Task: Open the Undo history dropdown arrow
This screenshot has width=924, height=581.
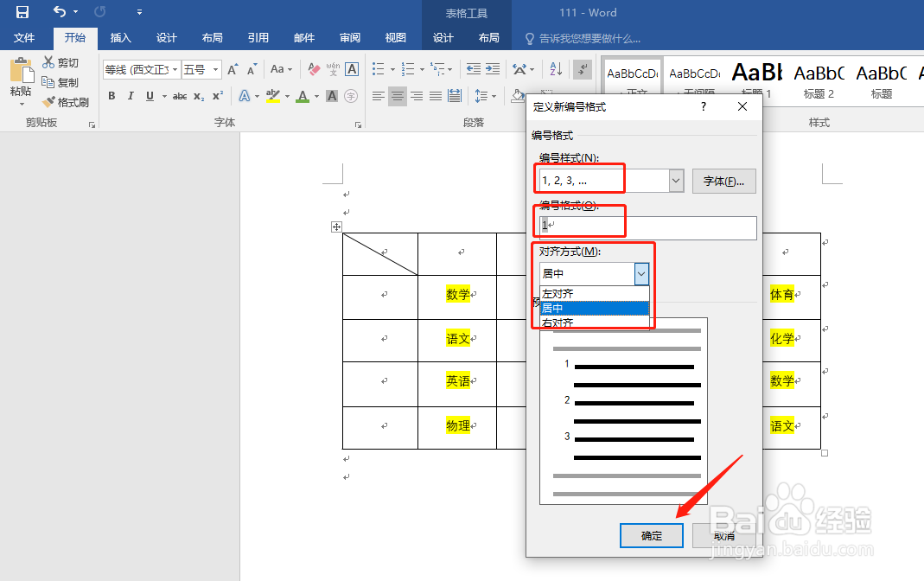Action: coord(75,12)
